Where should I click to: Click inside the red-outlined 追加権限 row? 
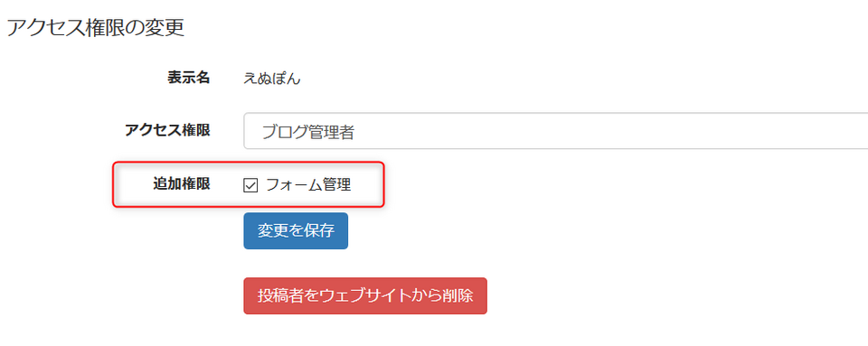tap(248, 184)
